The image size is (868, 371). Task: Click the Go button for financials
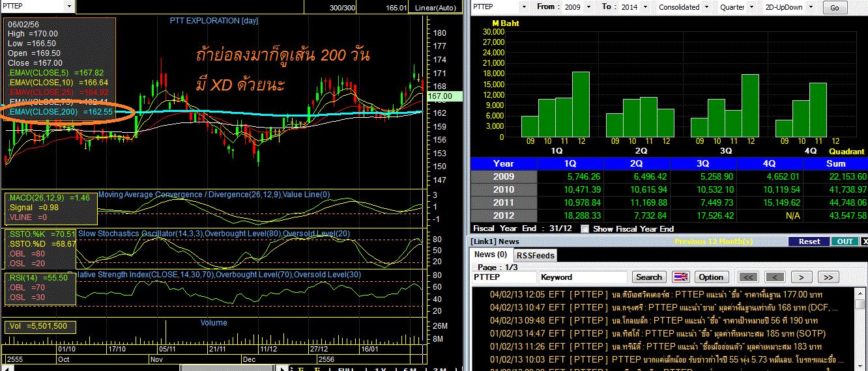click(835, 8)
